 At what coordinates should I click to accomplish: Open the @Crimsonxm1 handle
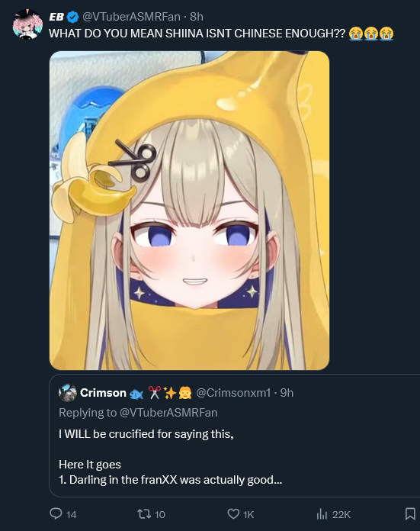point(233,393)
